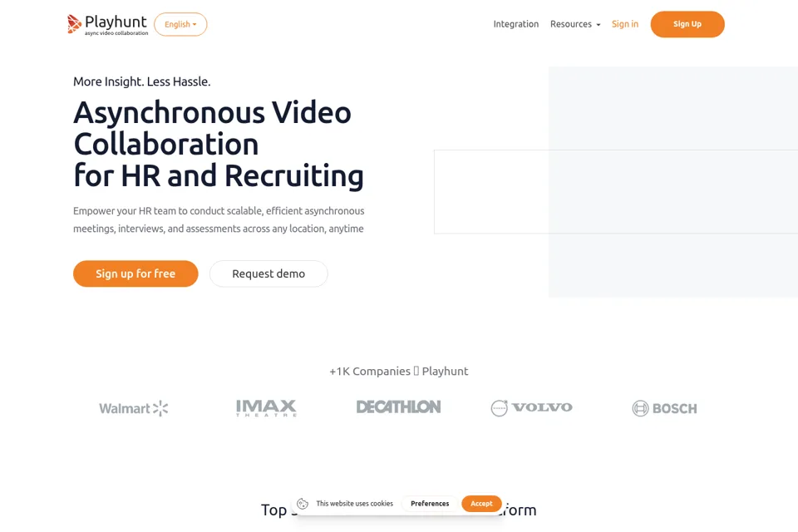Click the 'Empower your HR team' paragraph
Viewport: 798px width, 532px height.
219,219
